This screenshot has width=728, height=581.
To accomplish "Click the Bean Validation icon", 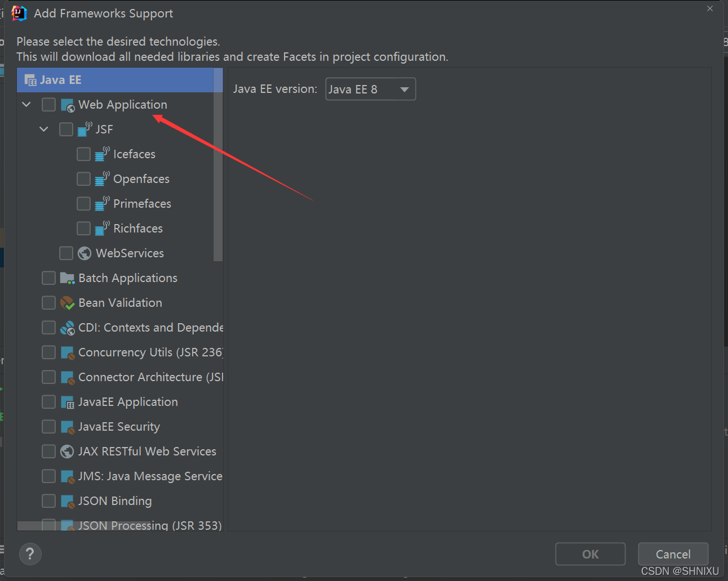I will coord(68,303).
